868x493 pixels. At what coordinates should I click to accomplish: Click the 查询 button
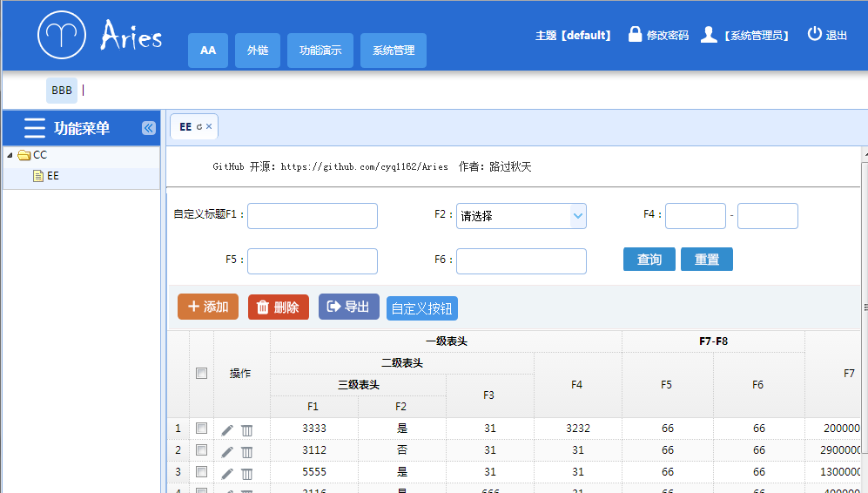coord(649,260)
